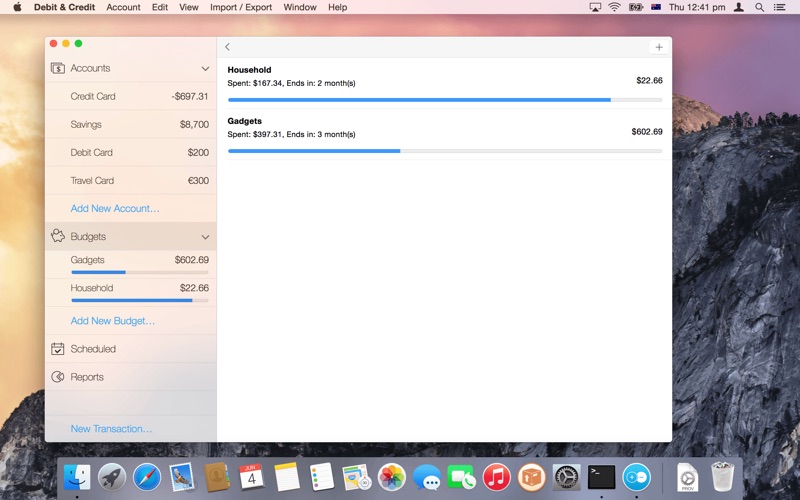This screenshot has height=500, width=800.
Task: Open the Import / Export menu
Action: pos(240,7)
